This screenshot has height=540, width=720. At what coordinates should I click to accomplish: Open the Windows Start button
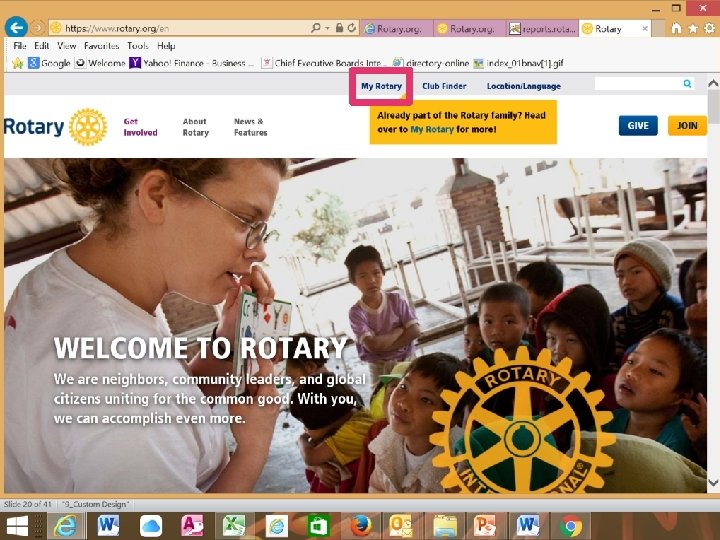click(x=17, y=526)
